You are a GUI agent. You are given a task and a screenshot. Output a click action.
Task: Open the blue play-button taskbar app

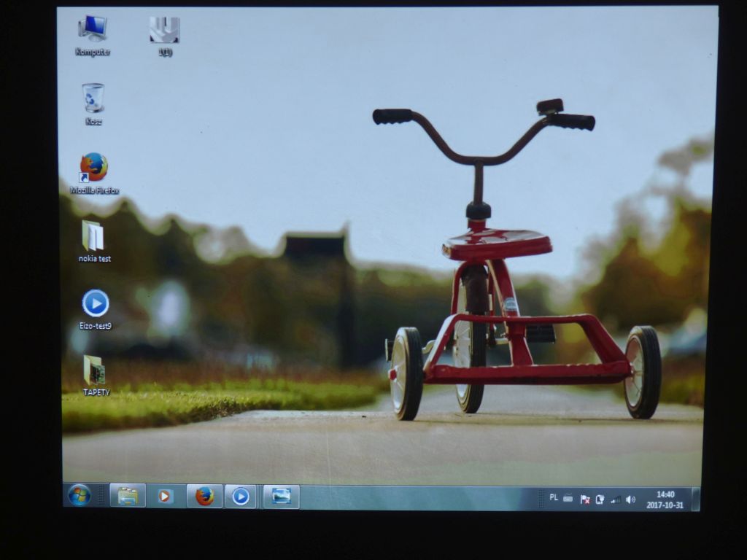click(241, 497)
